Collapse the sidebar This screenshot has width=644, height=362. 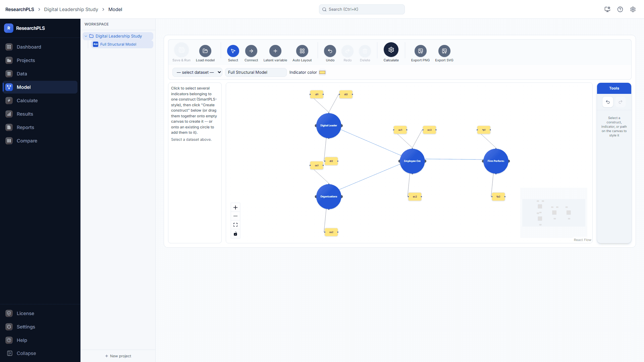pos(40,353)
